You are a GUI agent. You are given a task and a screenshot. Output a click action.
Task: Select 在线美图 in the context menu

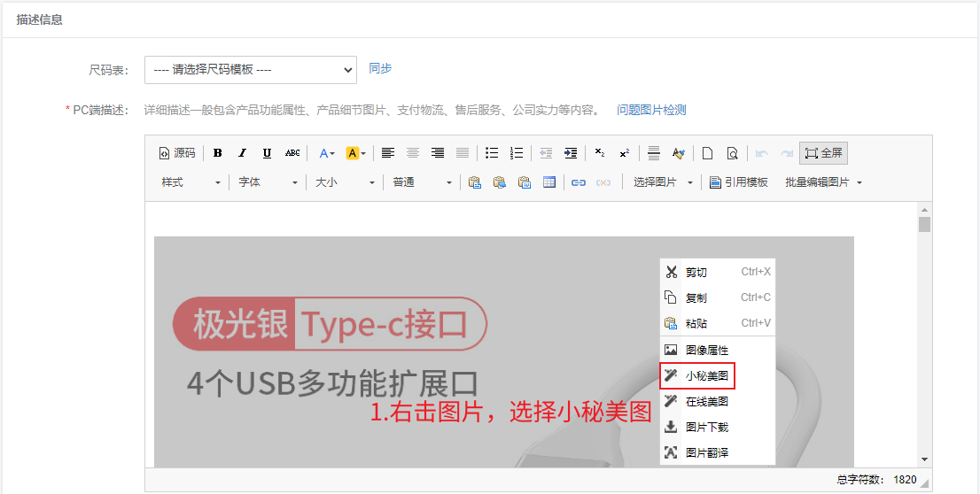[x=718, y=402]
